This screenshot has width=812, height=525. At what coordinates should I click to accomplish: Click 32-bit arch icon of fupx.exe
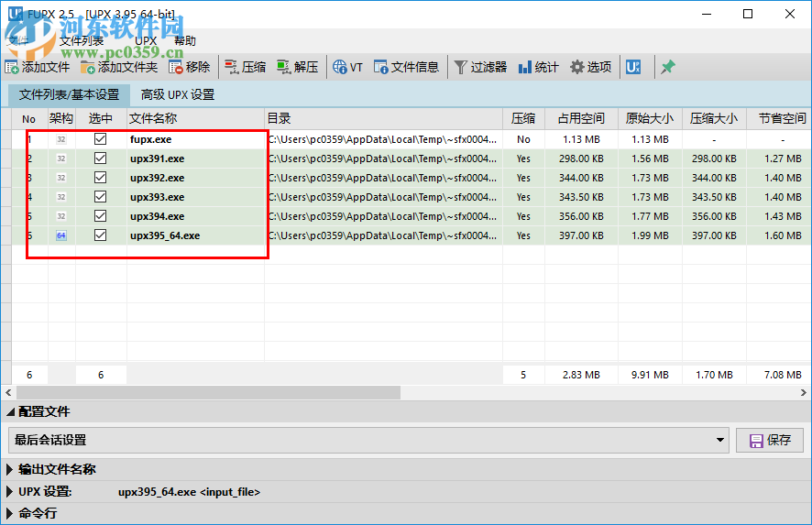[x=61, y=139]
